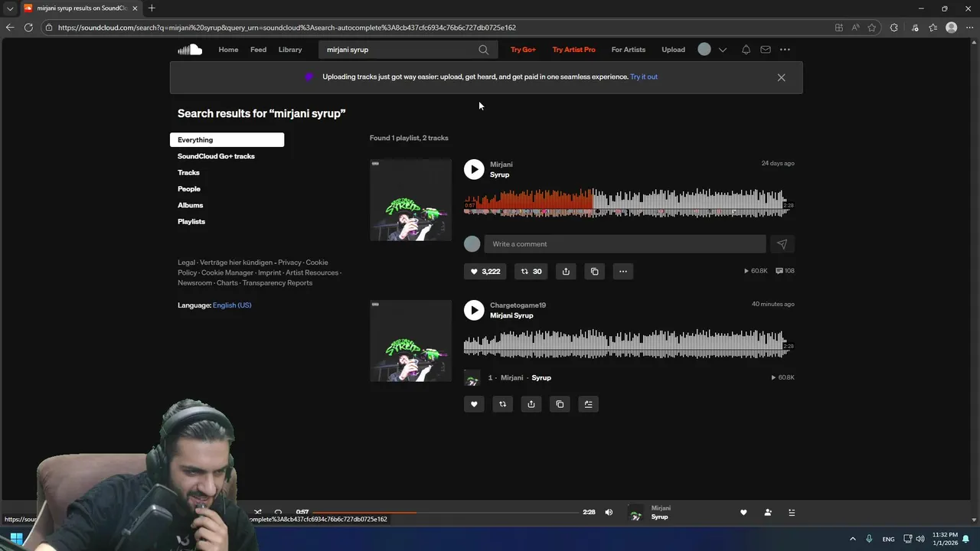The width and height of the screenshot is (980, 551).
Task: Open more options for Mirjani Syrup track
Action: pos(623,271)
